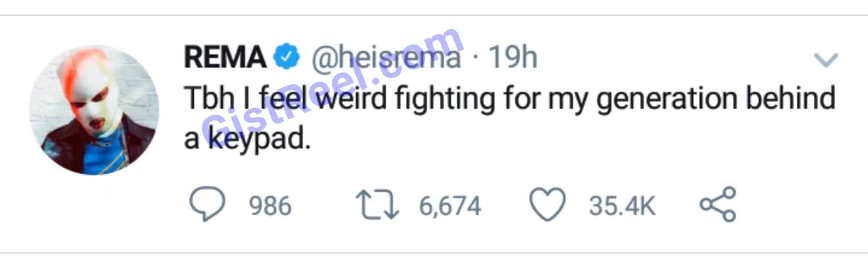
Task: Click the blue verified badge beside REMA
Action: point(287,57)
